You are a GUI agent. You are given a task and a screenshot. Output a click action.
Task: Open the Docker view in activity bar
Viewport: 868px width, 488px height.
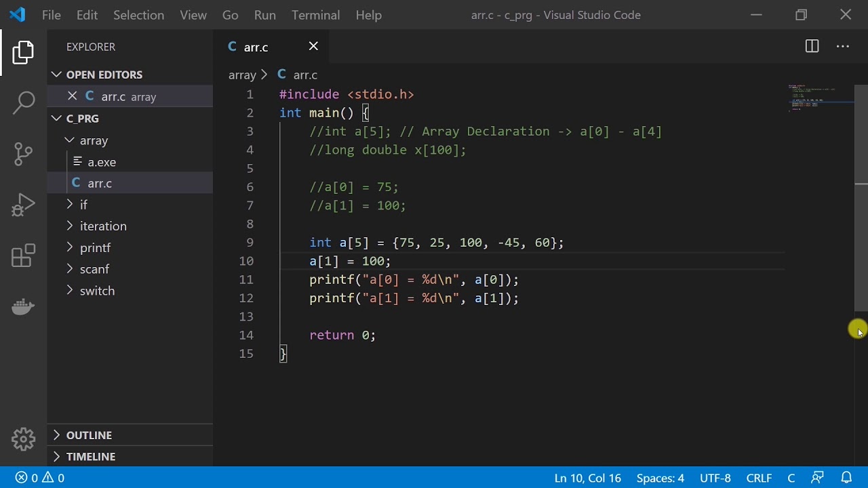(x=23, y=306)
